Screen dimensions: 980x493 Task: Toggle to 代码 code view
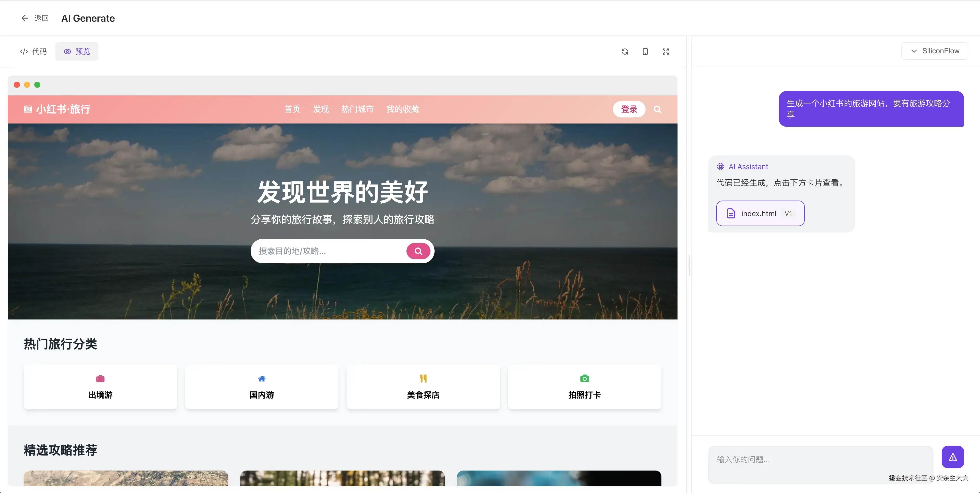pos(33,51)
